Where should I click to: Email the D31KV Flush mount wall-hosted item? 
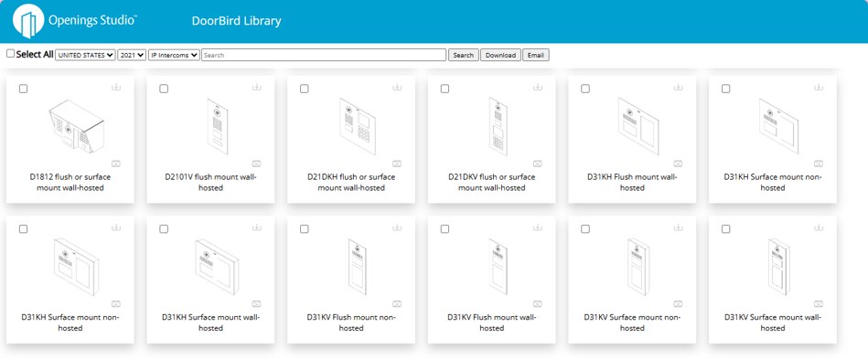pos(538,303)
